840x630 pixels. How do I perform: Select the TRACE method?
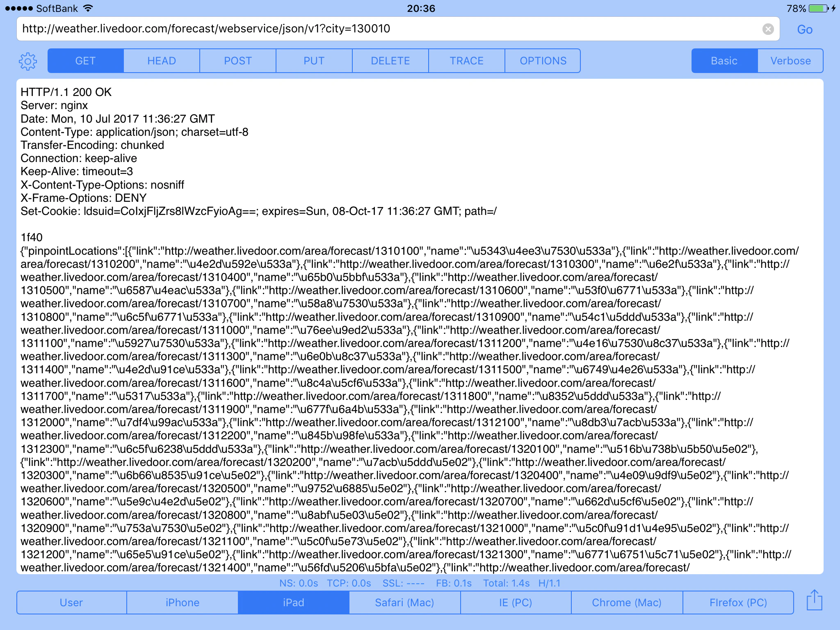coord(467,61)
